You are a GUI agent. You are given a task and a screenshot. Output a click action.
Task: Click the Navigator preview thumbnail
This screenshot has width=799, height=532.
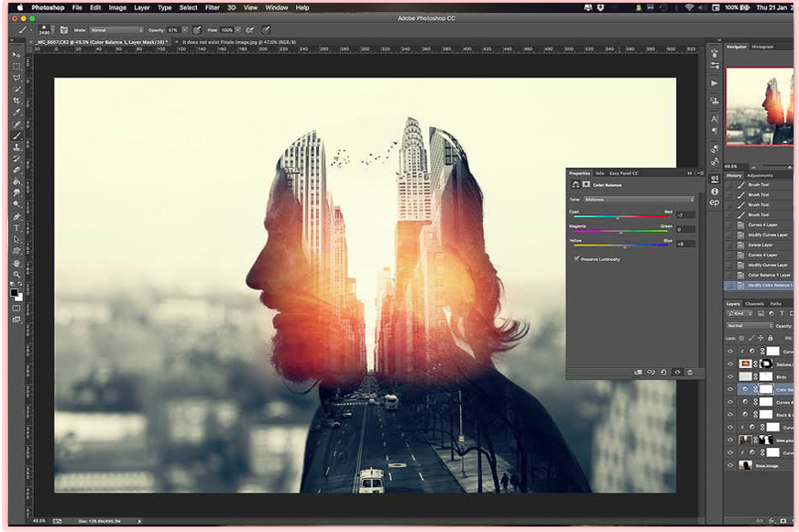click(760, 106)
